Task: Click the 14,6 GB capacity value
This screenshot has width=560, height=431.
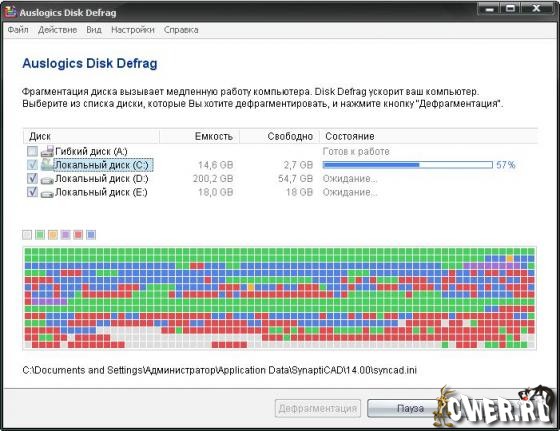Action: point(215,165)
